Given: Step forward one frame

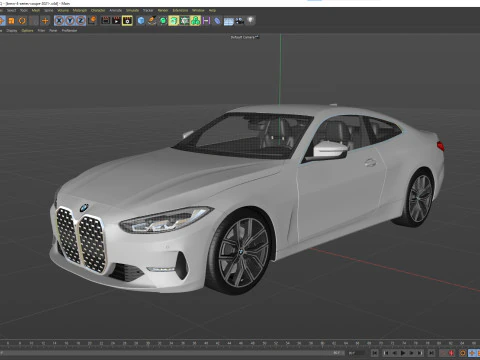Looking at the screenshot, I should click(412, 353).
